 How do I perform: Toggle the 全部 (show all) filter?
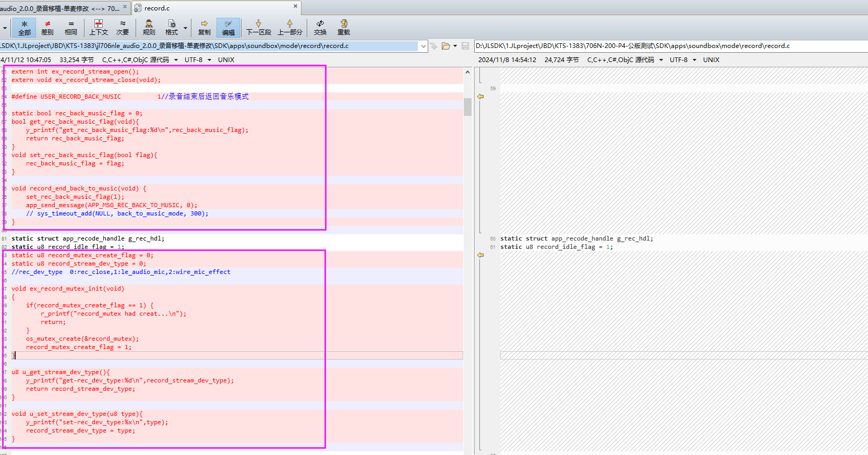click(x=25, y=28)
